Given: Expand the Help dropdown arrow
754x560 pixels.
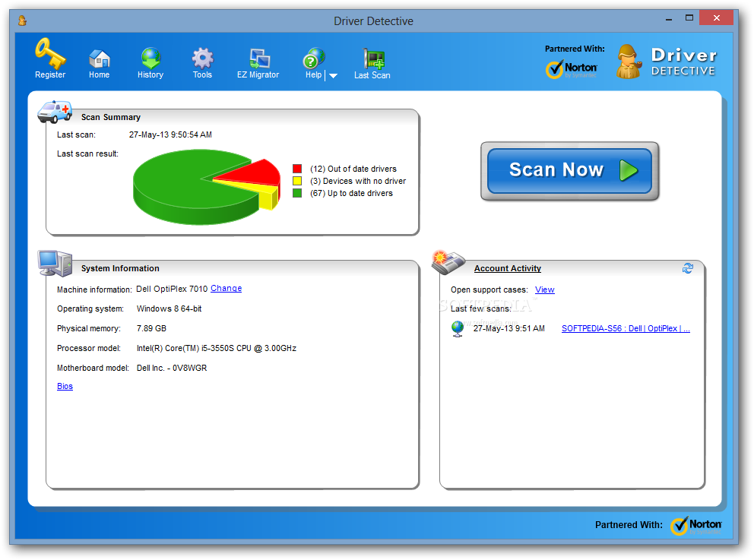Looking at the screenshot, I should [x=333, y=76].
